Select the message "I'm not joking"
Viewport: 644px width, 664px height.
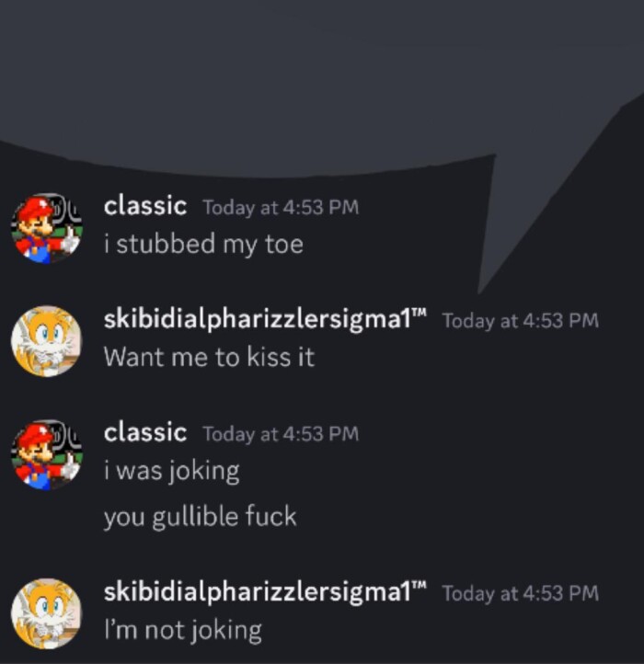183,630
